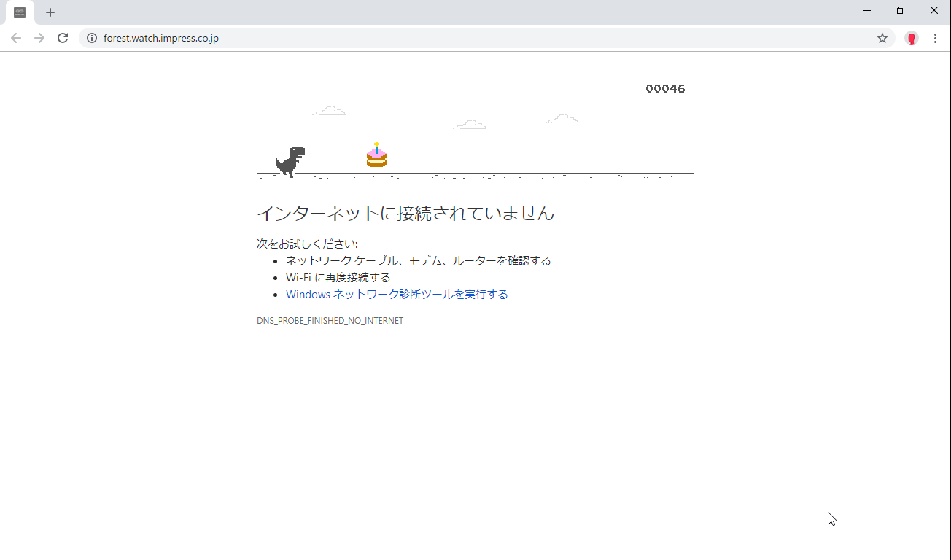This screenshot has height=560, width=951.
Task: Click the forward navigation arrow
Action: pyautogui.click(x=39, y=38)
